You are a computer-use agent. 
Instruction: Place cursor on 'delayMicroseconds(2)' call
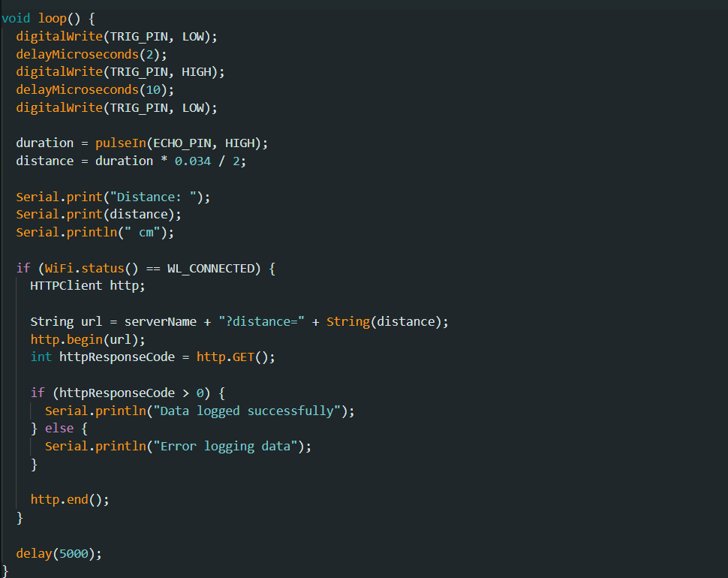pyautogui.click(x=91, y=54)
